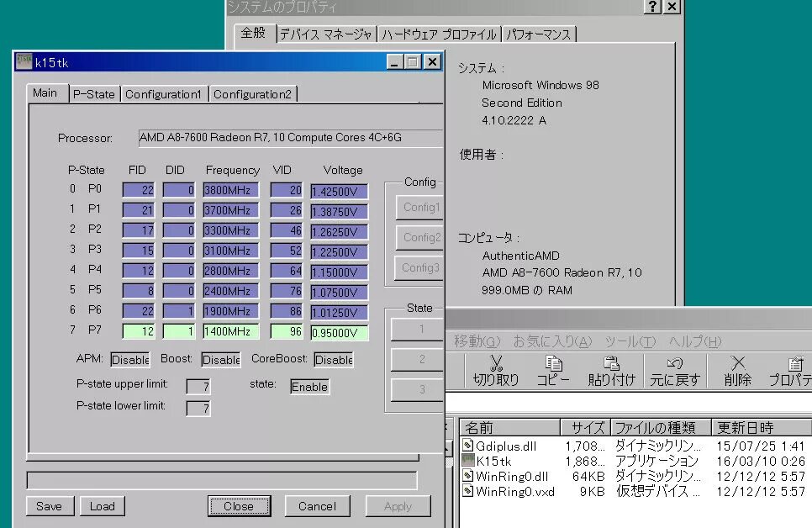The width and height of the screenshot is (812, 528).
Task: Click the Config1 button
Action: click(419, 208)
